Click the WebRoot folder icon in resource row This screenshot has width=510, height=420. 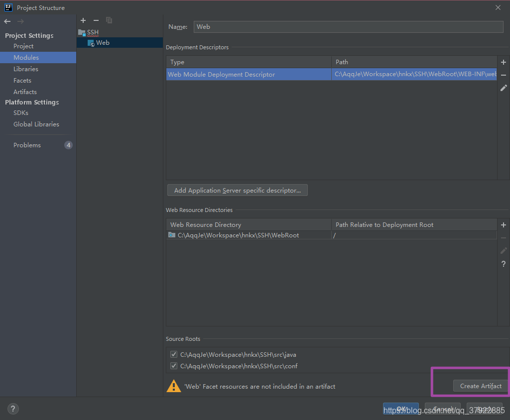click(x=172, y=235)
